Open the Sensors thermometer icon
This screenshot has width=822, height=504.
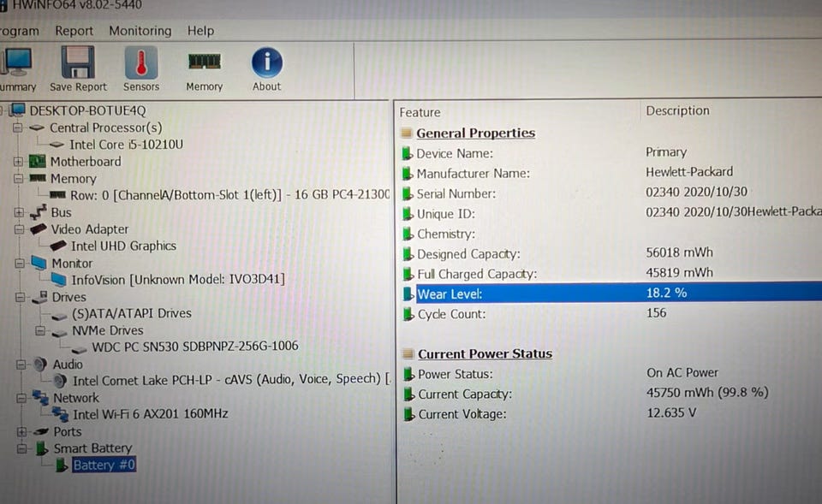[x=141, y=62]
